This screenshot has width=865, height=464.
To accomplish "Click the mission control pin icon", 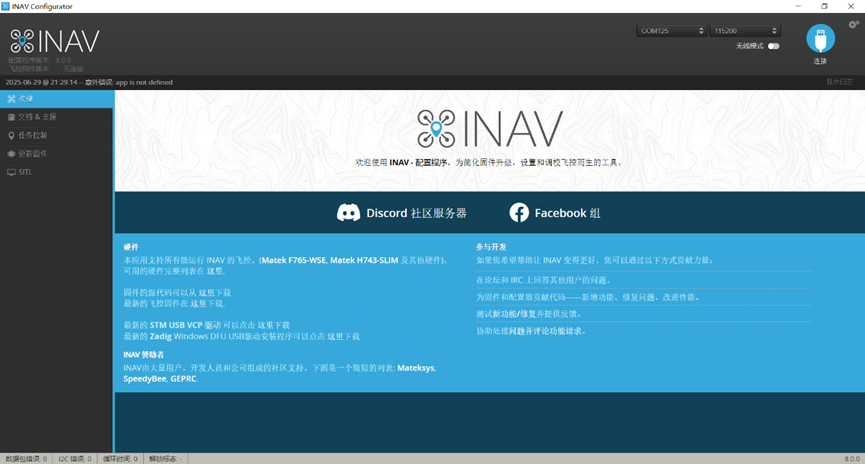I will (11, 136).
